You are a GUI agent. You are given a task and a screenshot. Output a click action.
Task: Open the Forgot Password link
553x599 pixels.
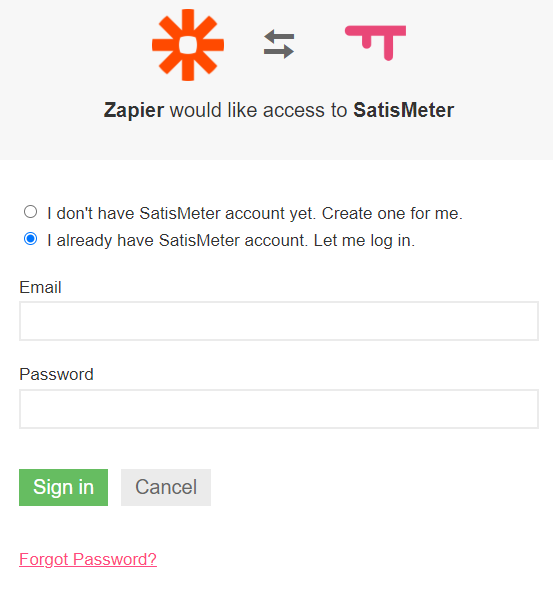click(88, 559)
